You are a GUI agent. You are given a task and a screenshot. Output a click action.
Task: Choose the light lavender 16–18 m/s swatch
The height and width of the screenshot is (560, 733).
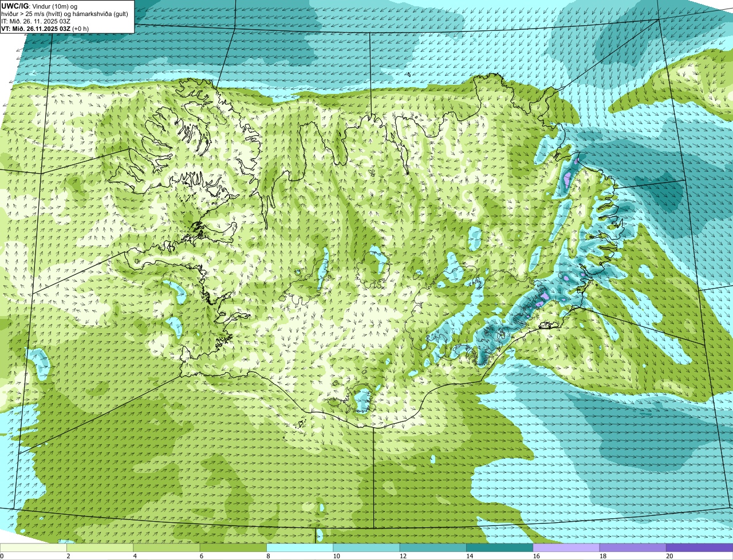click(x=566, y=548)
